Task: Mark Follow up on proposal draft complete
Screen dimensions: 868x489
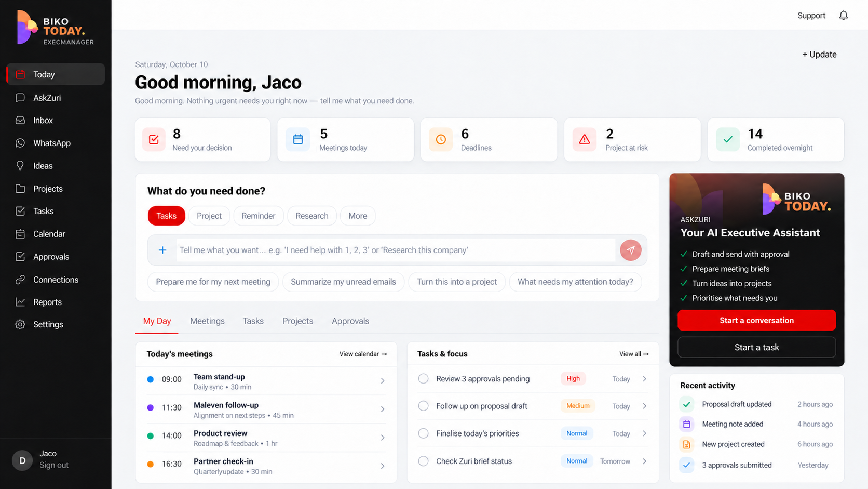Action: [424, 406]
